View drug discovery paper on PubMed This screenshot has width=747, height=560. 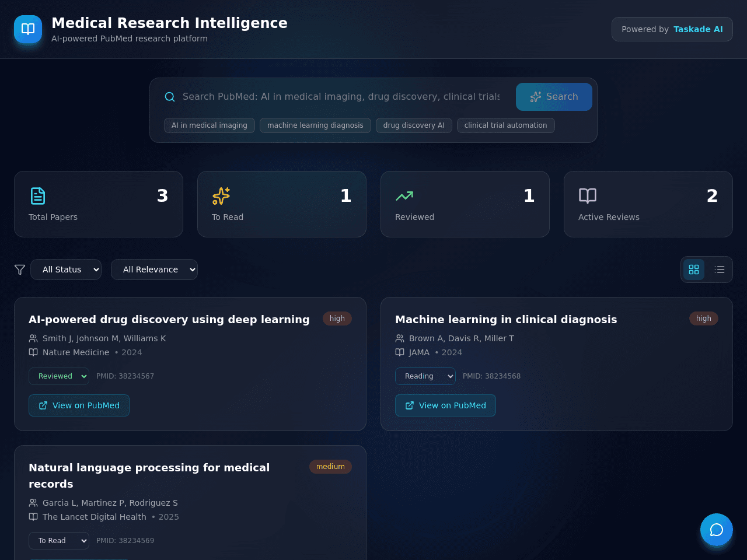pos(79,405)
